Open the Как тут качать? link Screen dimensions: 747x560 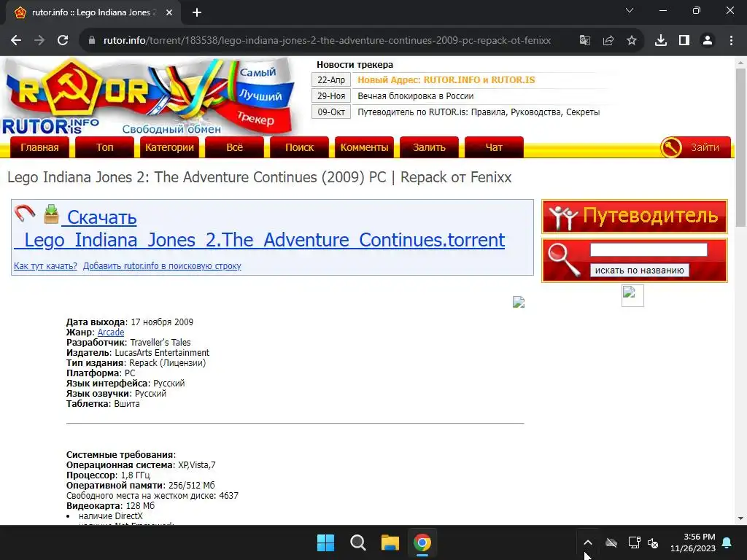click(x=45, y=265)
